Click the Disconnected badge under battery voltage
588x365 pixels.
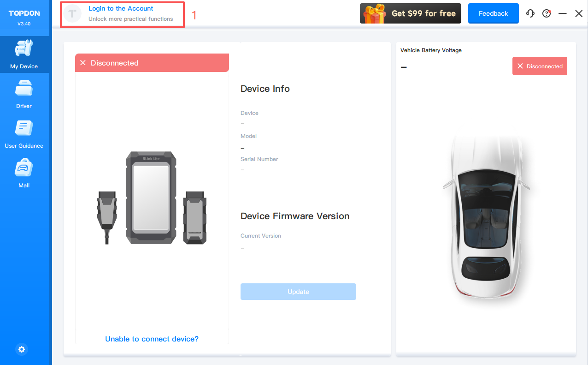540,66
